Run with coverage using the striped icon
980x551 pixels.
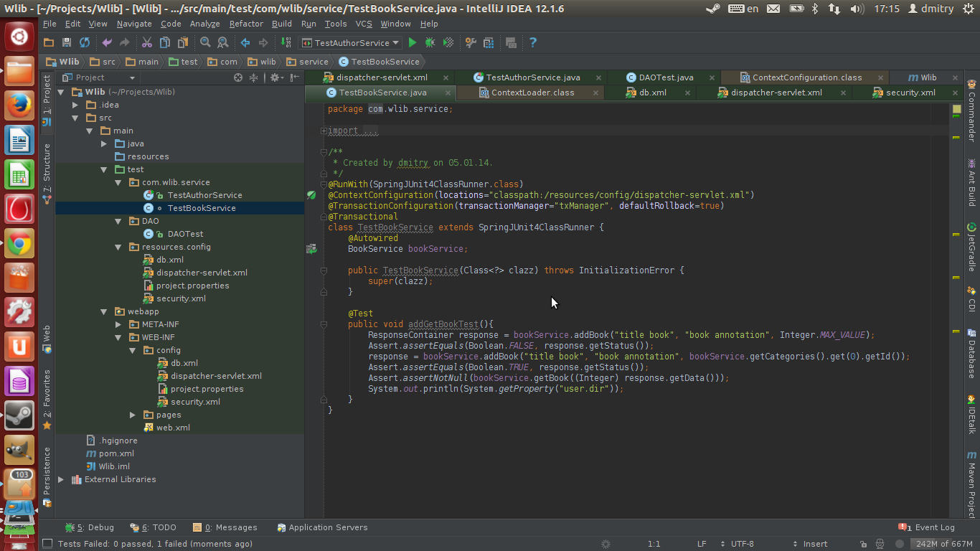coord(448,43)
